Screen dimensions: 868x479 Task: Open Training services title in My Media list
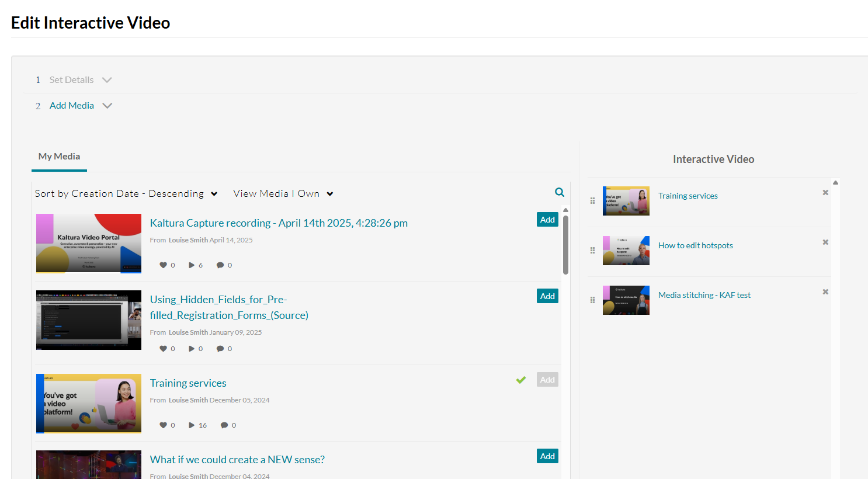point(188,383)
